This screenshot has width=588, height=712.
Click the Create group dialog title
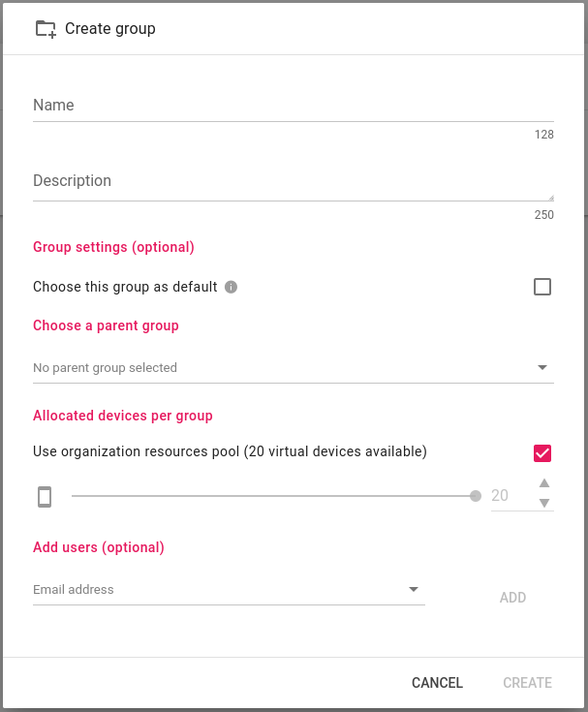(110, 29)
